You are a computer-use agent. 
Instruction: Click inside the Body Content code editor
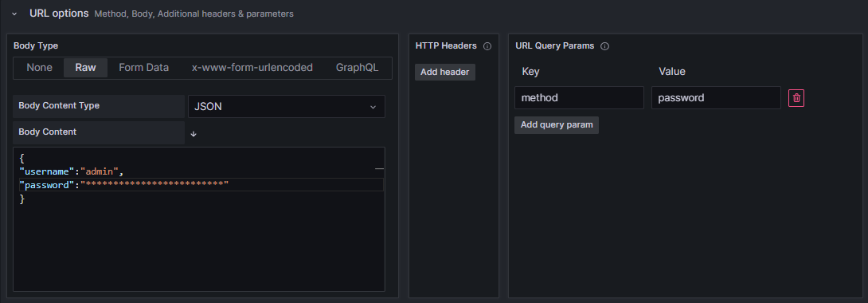(x=199, y=218)
